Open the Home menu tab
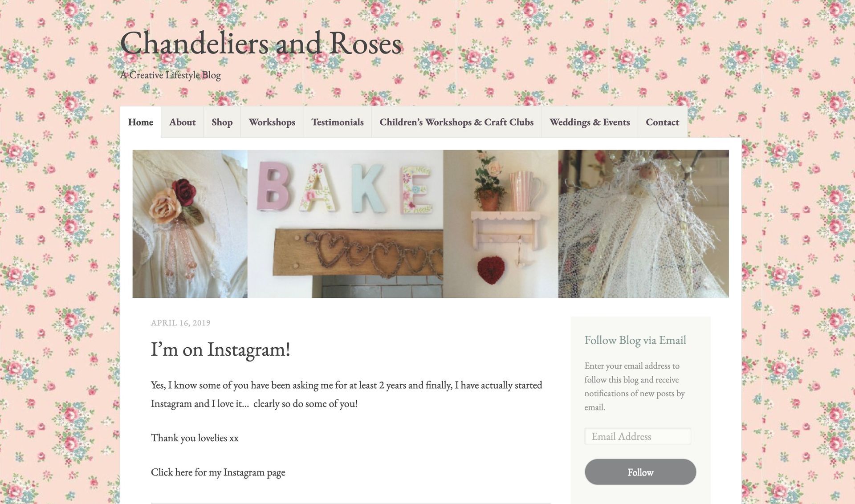The width and height of the screenshot is (855, 504). (x=140, y=122)
